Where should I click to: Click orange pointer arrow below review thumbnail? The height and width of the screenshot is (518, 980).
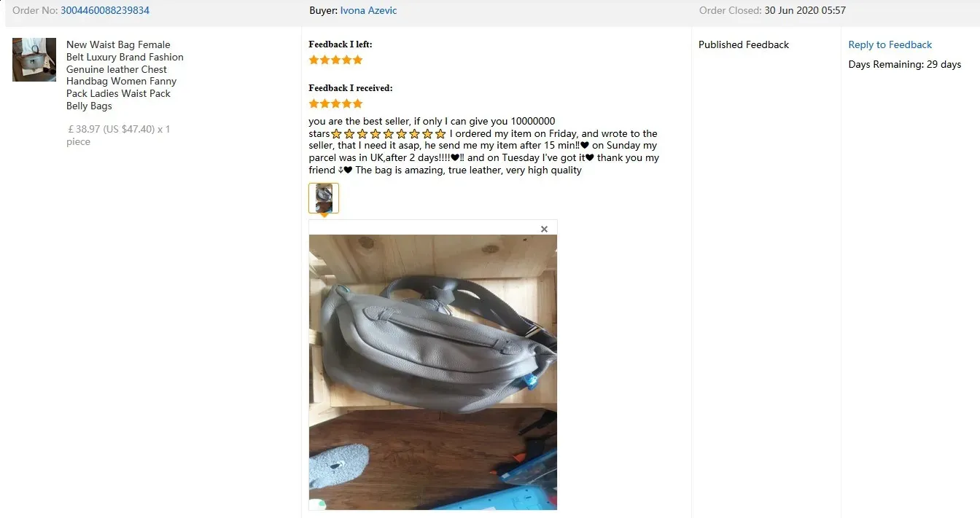324,216
